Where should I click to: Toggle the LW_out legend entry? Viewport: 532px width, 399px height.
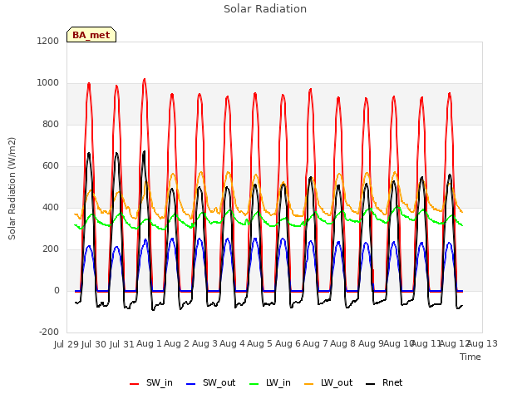(328, 382)
